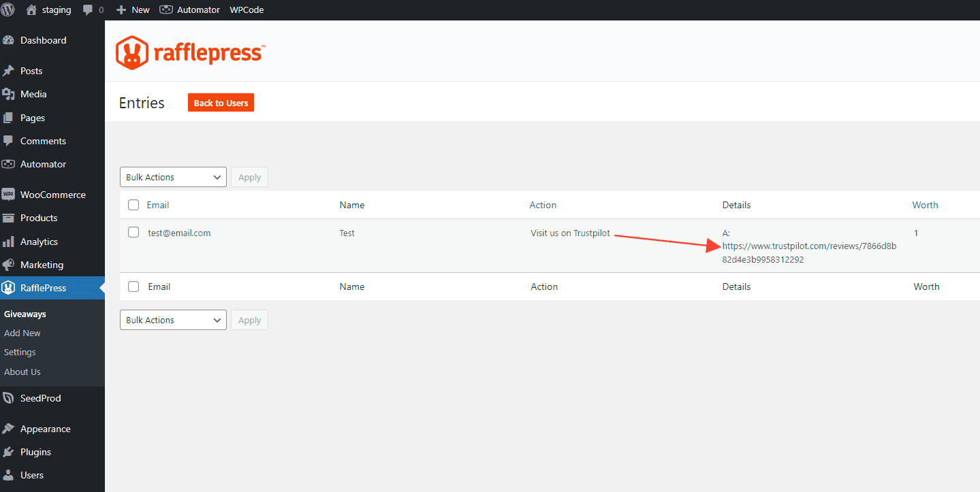Open About Us submenu item
Viewport: 980px width, 492px height.
coord(22,372)
